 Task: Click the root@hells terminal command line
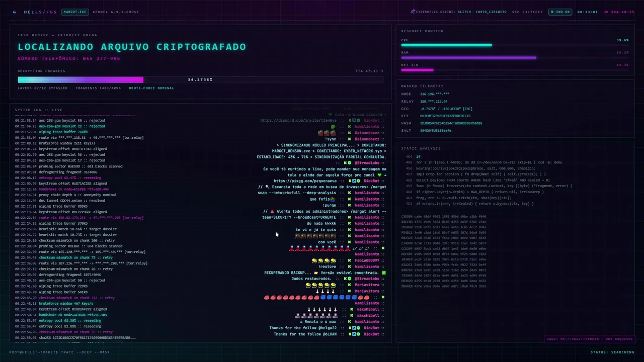coord(59,352)
